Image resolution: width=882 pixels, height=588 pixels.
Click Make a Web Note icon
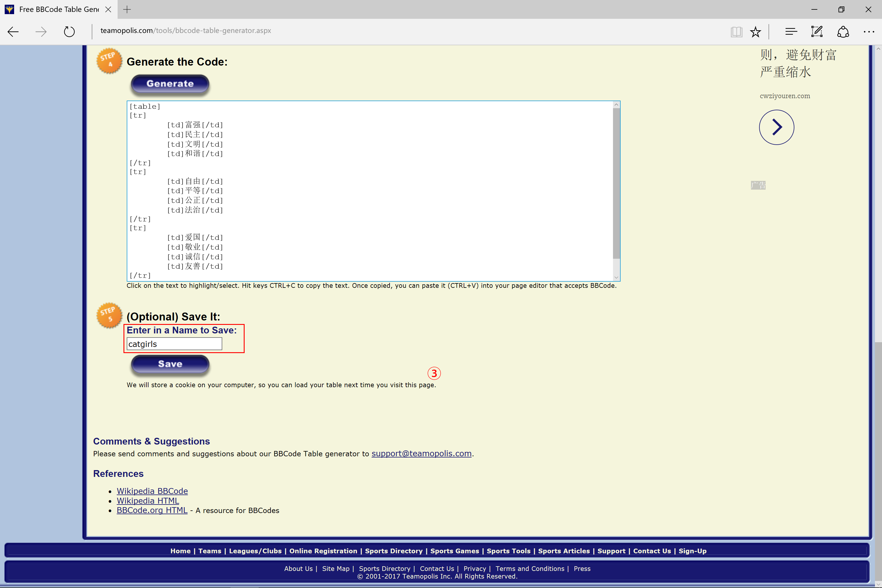(817, 31)
